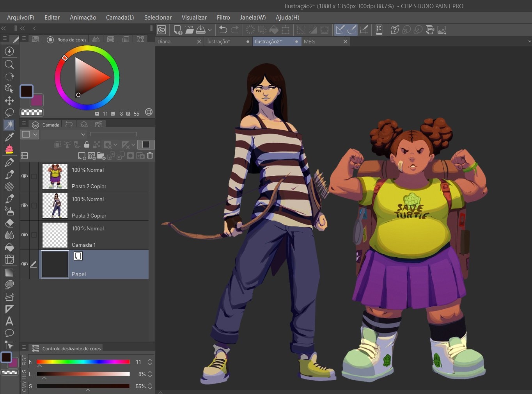Select the Eyedropper tool

point(9,137)
